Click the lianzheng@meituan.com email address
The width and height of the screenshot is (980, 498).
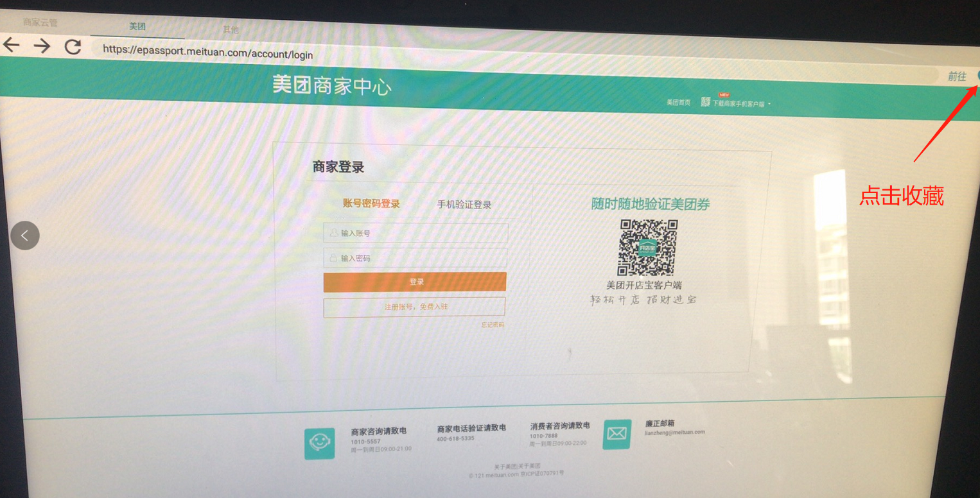[x=674, y=433]
